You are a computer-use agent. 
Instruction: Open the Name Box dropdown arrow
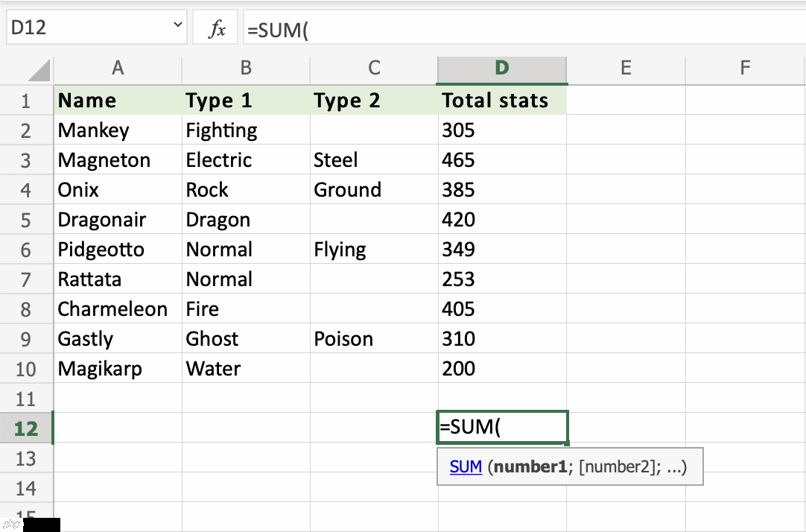177,25
